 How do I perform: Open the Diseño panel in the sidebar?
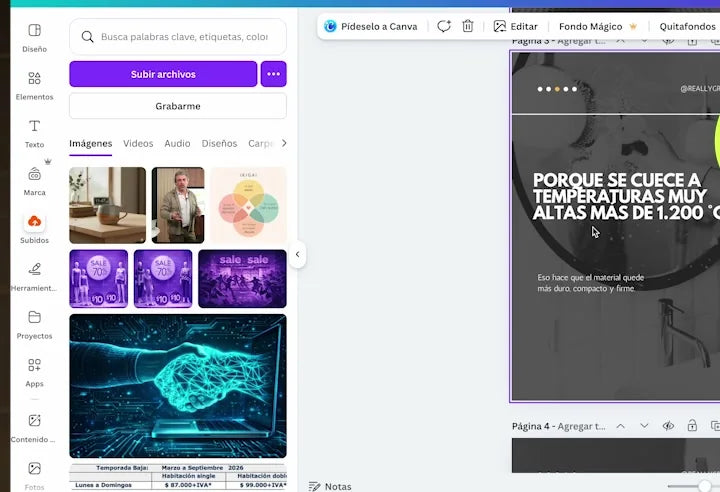click(x=34, y=38)
